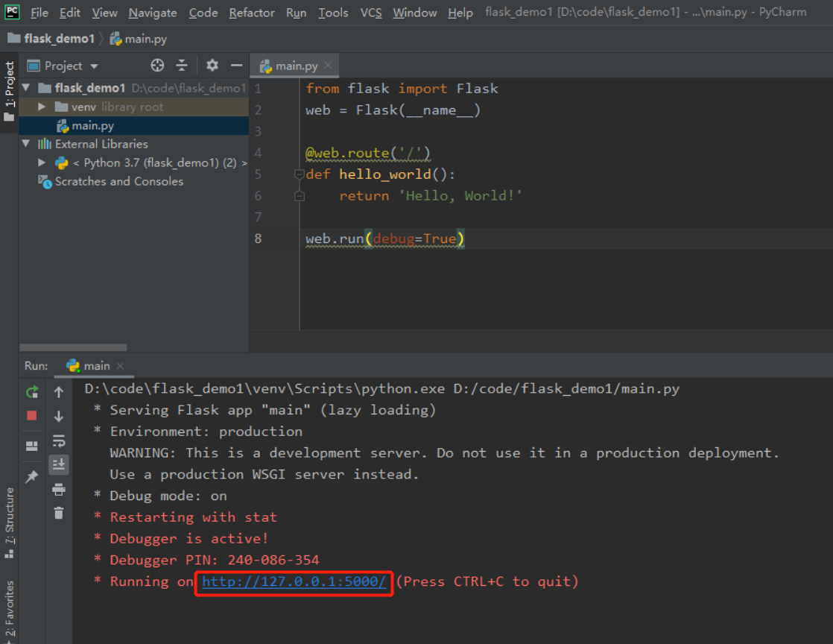Open the Run menu
Screen dimensions: 833x644
pos(296,12)
